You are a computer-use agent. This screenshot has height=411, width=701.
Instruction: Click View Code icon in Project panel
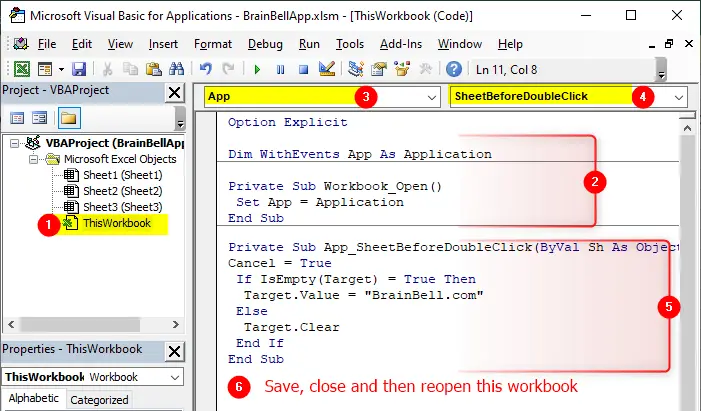coord(17,118)
